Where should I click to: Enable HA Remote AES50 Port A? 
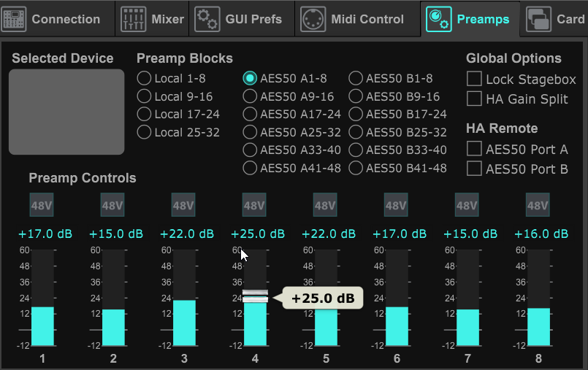coord(474,149)
